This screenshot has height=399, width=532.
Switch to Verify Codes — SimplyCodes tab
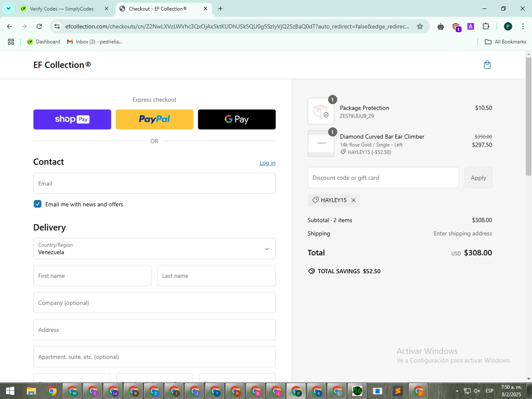(62, 9)
